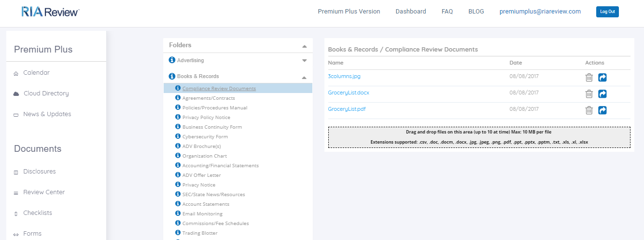Go to the BLOG link
This screenshot has width=644, height=240.
pos(476,12)
